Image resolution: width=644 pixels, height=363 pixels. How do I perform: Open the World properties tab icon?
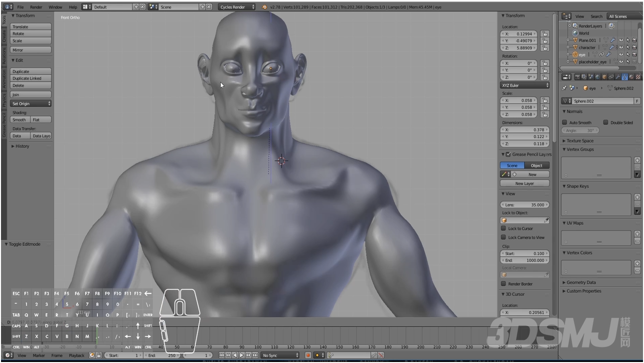[597, 77]
